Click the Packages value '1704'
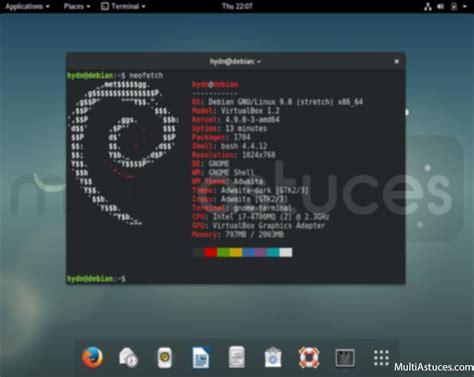This screenshot has height=377, width=474. coord(242,137)
